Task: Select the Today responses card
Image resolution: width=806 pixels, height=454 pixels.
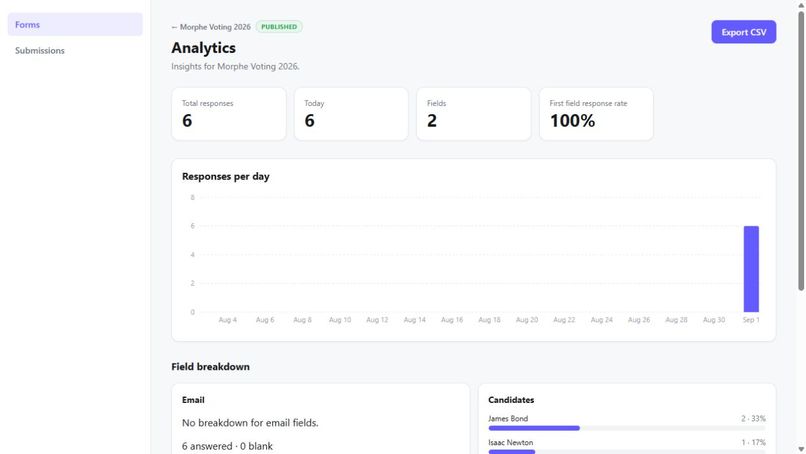Action: click(x=351, y=114)
